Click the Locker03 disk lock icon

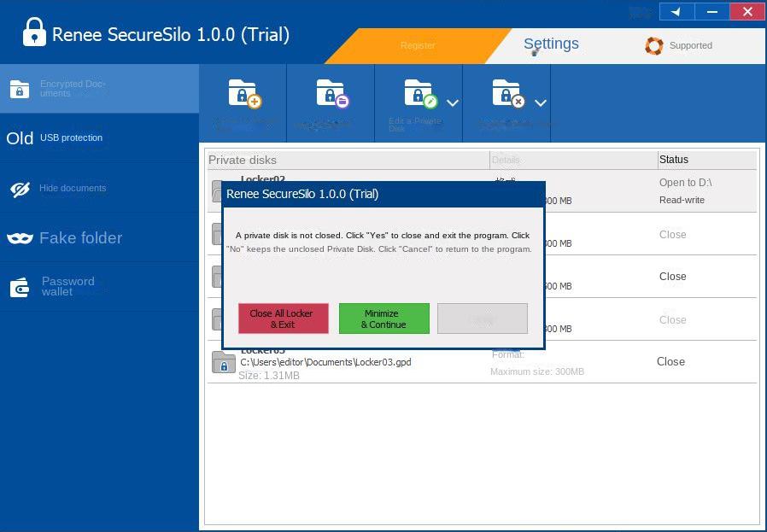click(x=223, y=362)
